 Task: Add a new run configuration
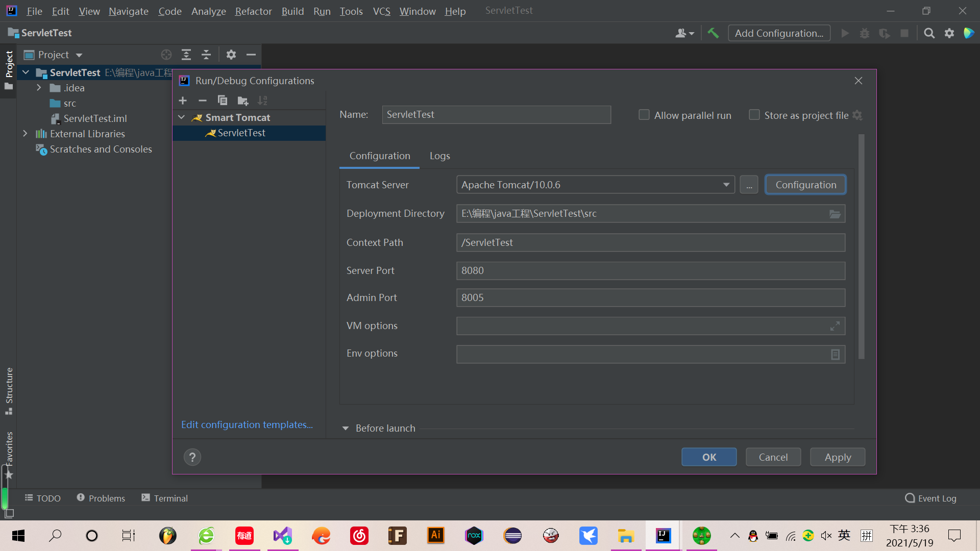pyautogui.click(x=183, y=101)
